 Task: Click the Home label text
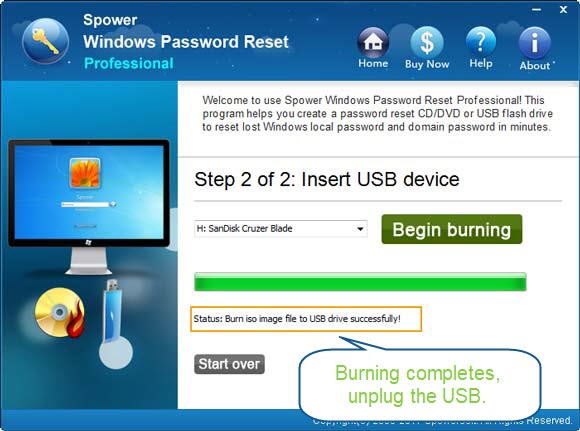pos(373,64)
